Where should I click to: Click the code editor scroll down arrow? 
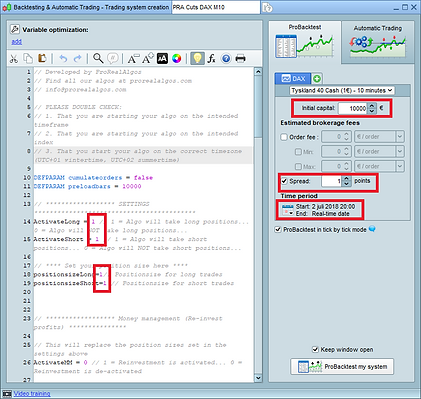(258, 378)
